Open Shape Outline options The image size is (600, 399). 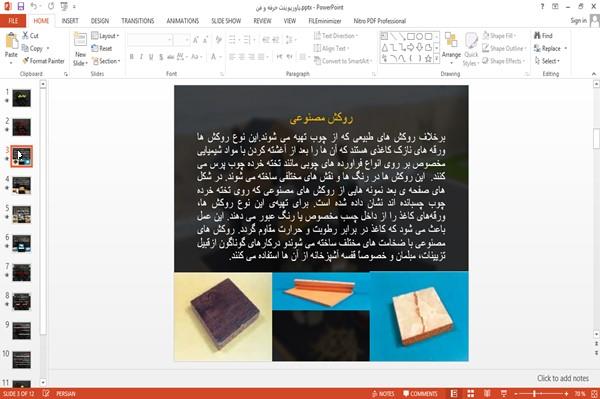click(504, 49)
